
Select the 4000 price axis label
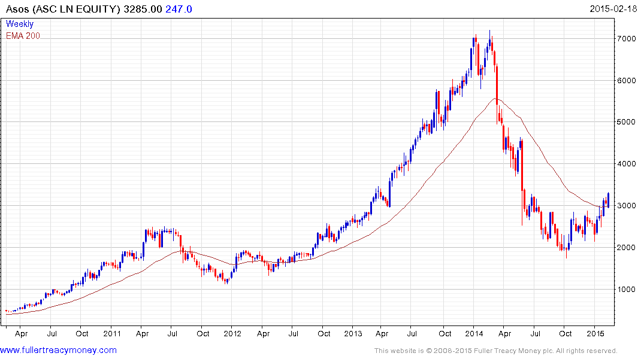click(x=627, y=164)
